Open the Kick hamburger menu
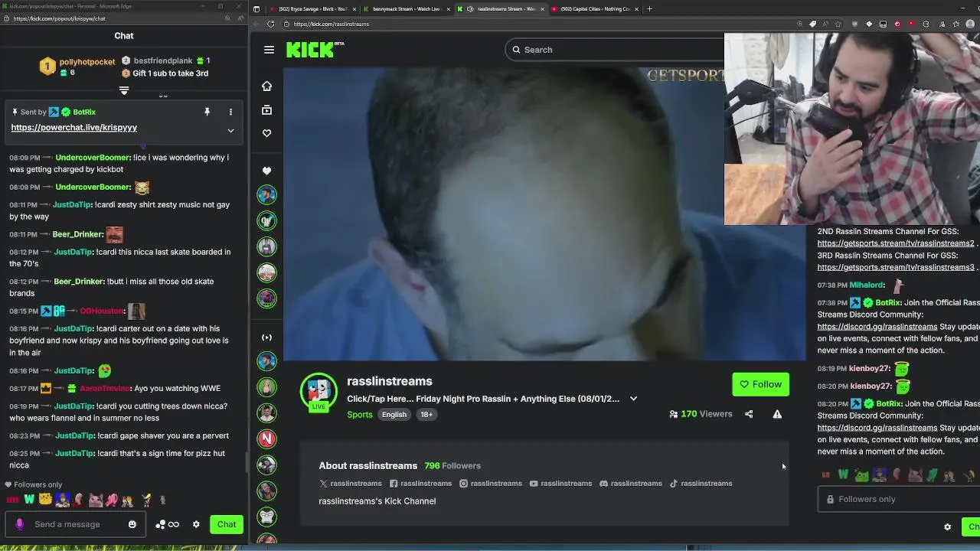Image resolution: width=980 pixels, height=551 pixels. pos(269,50)
